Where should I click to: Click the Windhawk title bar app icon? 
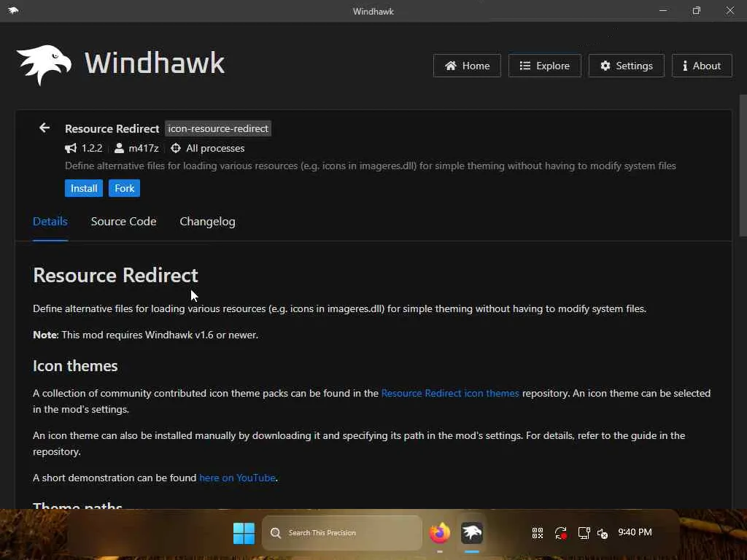tap(13, 10)
